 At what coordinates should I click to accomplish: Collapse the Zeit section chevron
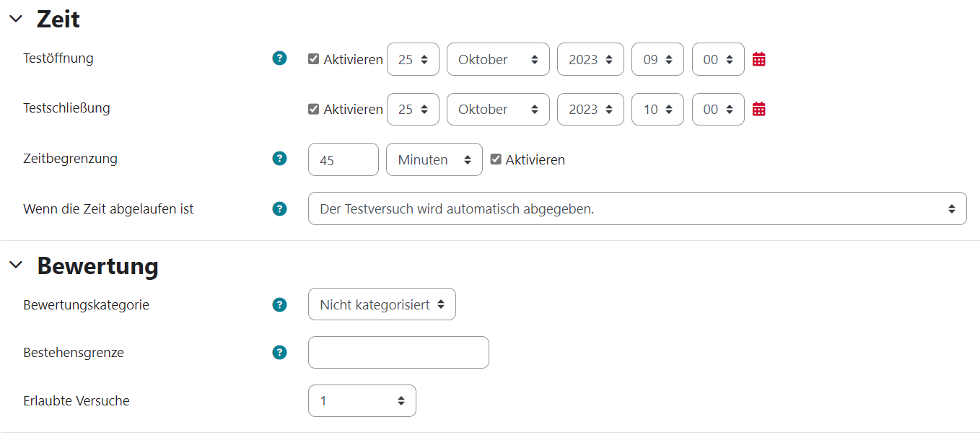click(16, 19)
